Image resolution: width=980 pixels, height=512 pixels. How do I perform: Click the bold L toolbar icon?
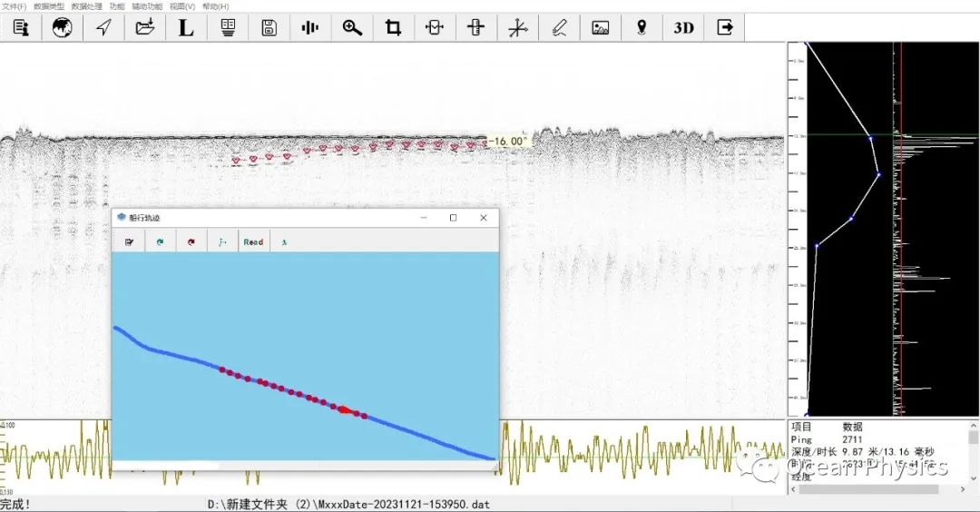[186, 27]
